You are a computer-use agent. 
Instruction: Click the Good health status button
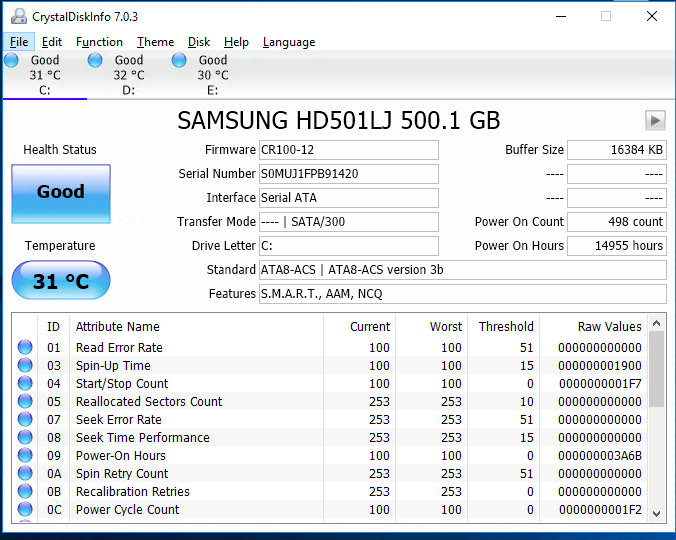coord(61,193)
